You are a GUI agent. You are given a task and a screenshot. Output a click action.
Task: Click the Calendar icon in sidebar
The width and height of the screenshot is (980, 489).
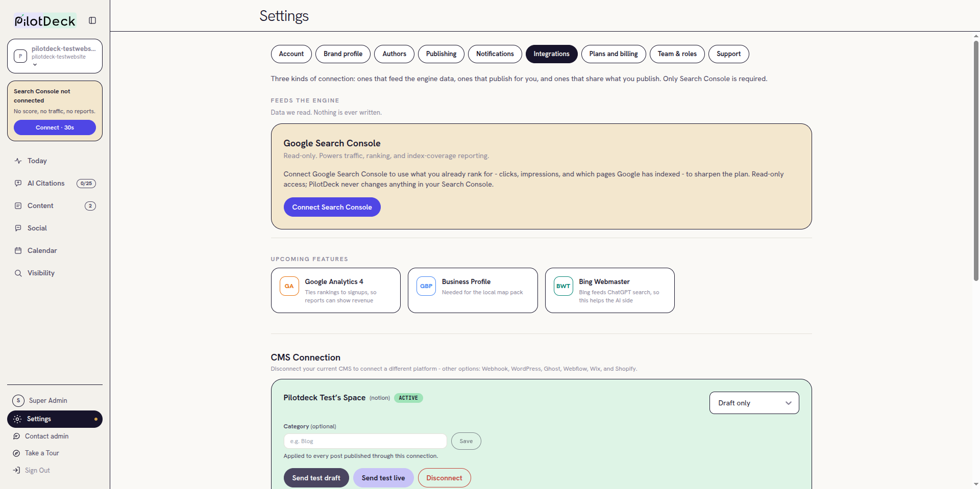pos(18,250)
